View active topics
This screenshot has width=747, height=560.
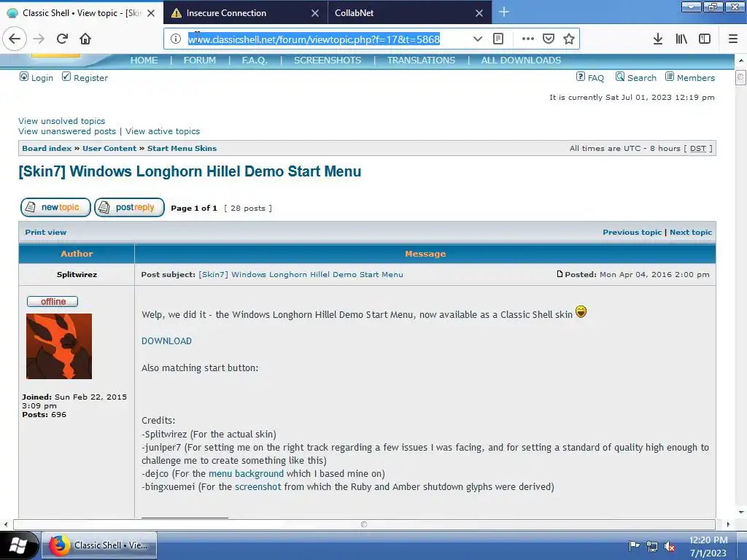pyautogui.click(x=163, y=131)
